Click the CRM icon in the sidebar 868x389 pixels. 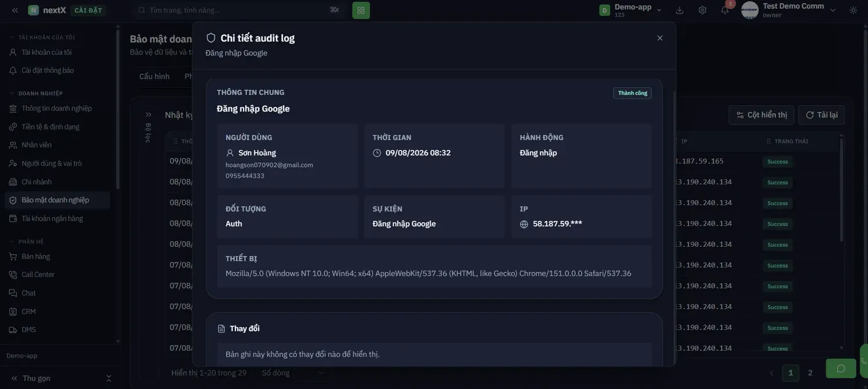[13, 312]
